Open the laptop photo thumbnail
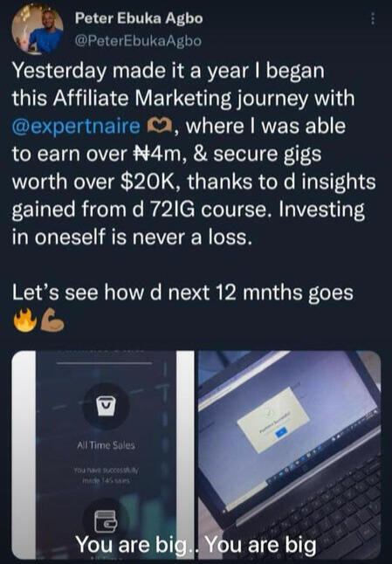The image size is (392, 564). pyautogui.click(x=290, y=455)
